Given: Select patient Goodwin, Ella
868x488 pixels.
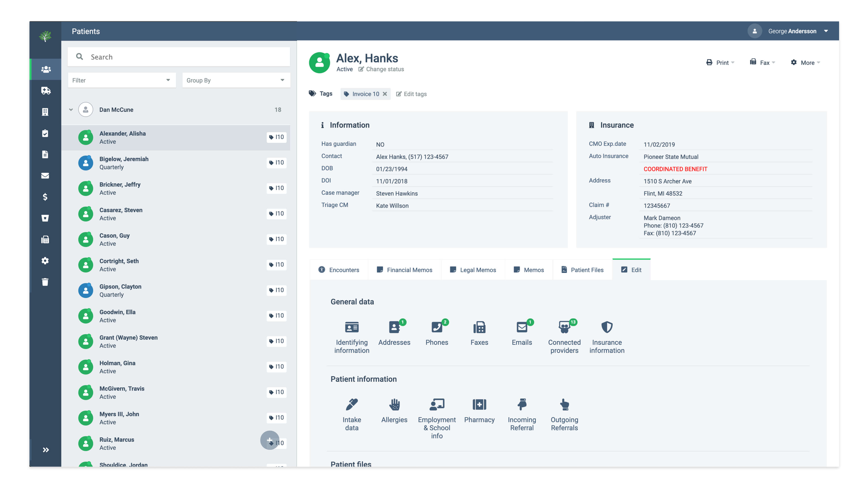Looking at the screenshot, I should click(x=176, y=316).
